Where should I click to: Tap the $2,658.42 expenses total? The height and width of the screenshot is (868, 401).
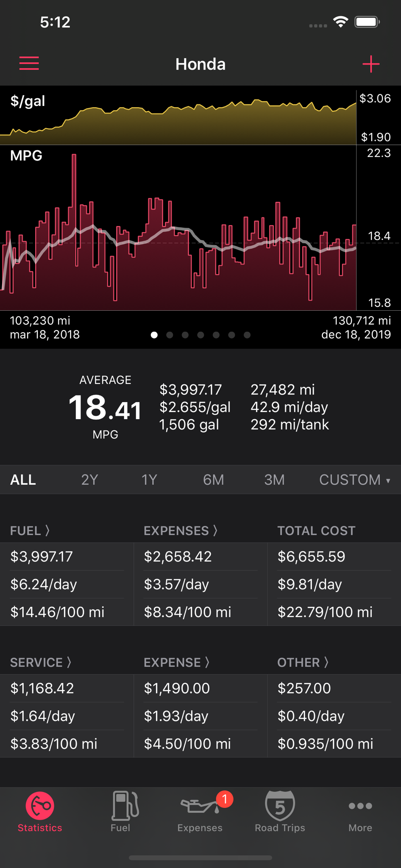pyautogui.click(x=178, y=556)
